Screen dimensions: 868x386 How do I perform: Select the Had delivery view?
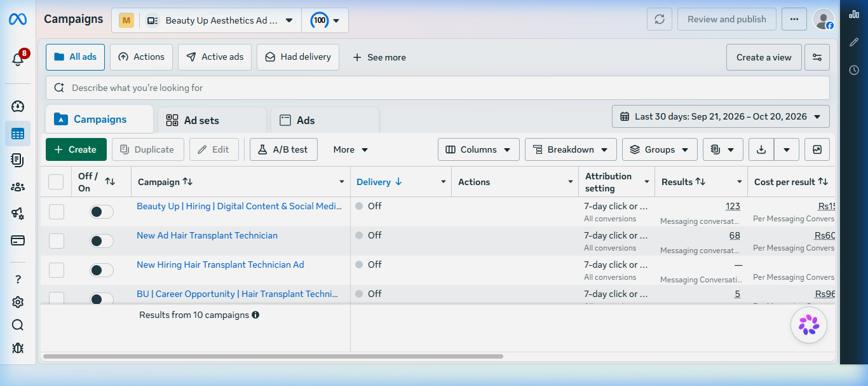pos(298,57)
